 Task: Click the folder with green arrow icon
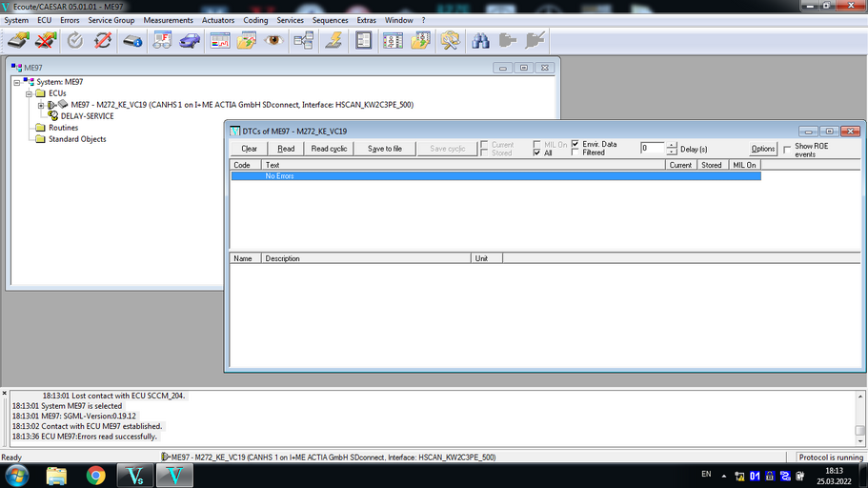point(247,40)
